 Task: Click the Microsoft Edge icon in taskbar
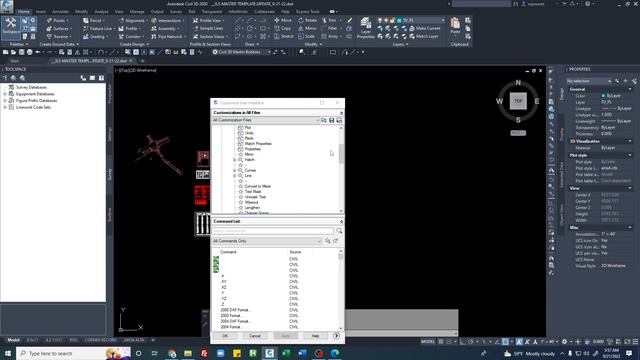point(335,353)
